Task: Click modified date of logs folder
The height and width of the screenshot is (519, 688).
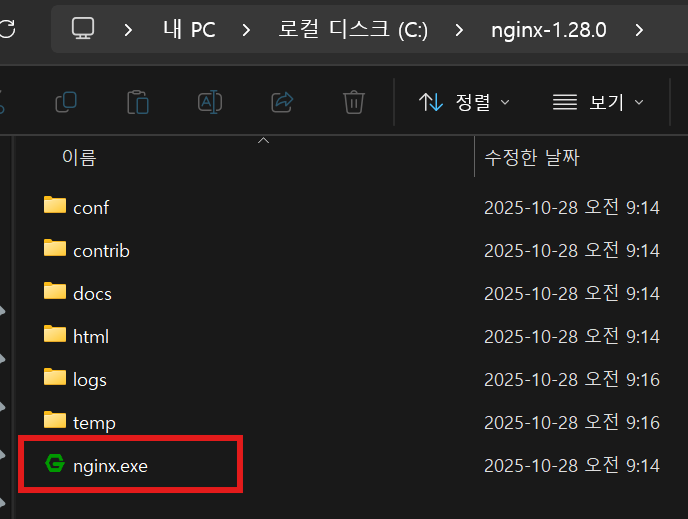Action: coord(572,379)
